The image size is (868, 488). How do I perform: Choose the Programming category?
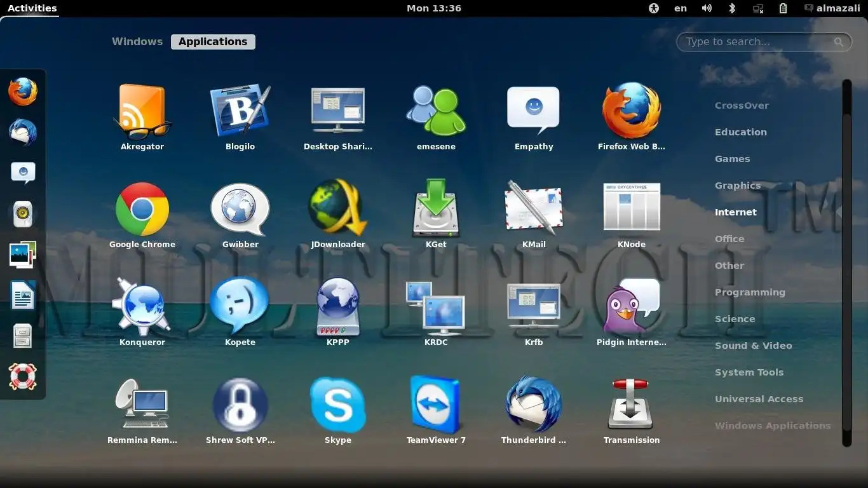coord(750,292)
